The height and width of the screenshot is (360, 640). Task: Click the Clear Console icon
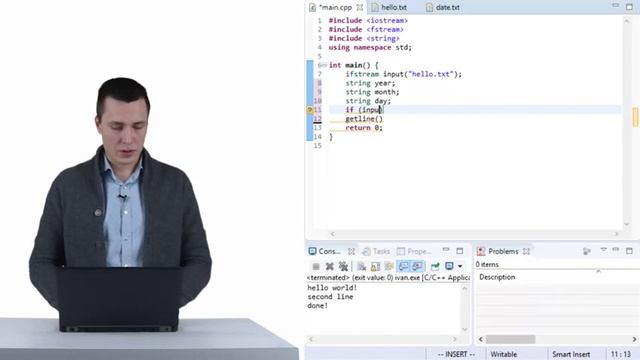pos(362,267)
